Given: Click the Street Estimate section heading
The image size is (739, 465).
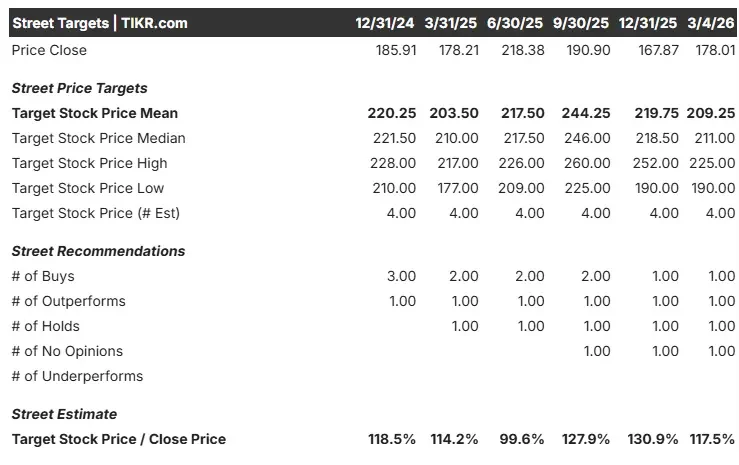Looking at the screenshot, I should click(64, 414).
